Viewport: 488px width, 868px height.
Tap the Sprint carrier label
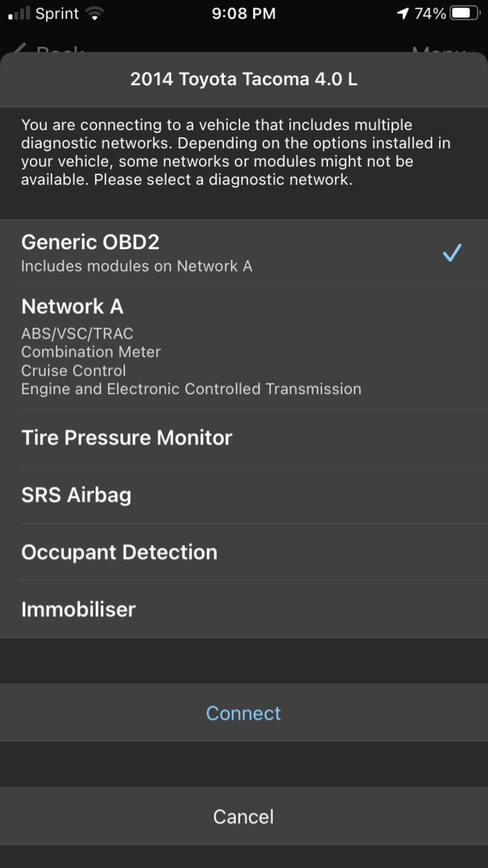coord(57,14)
